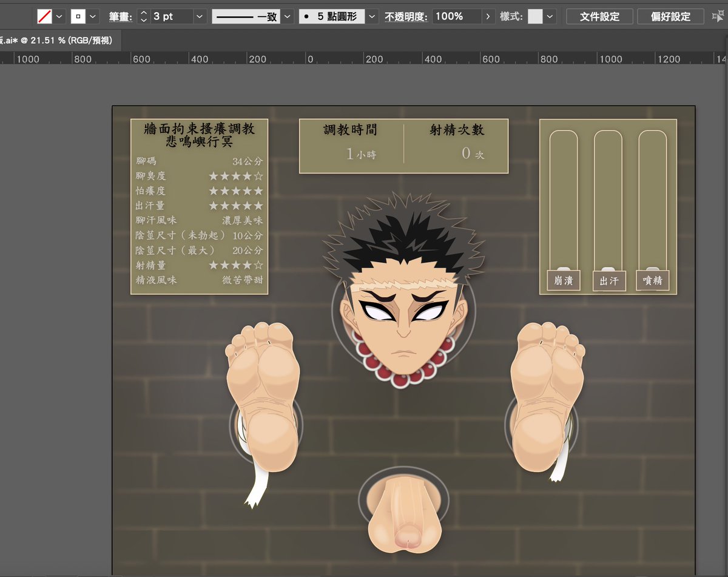
Task: Click the 3 pt stroke weight field
Action: [x=171, y=16]
